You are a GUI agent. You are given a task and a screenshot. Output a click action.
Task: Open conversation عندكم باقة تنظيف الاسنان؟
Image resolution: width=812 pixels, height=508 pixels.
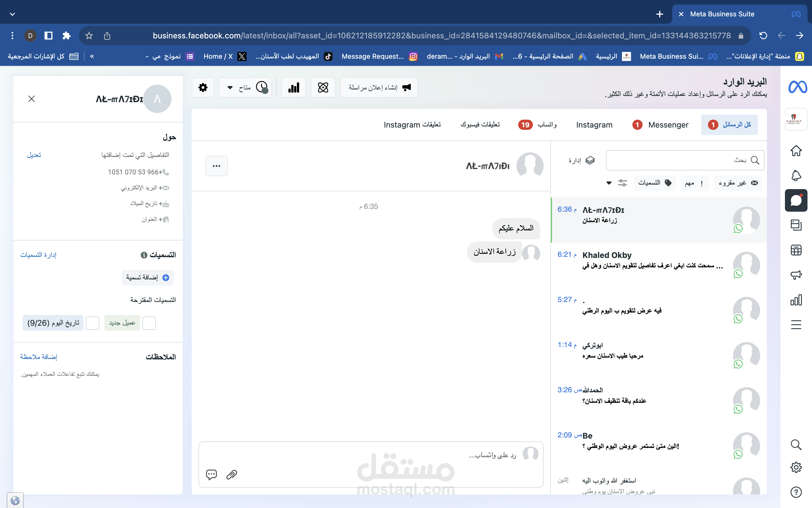tap(659, 400)
